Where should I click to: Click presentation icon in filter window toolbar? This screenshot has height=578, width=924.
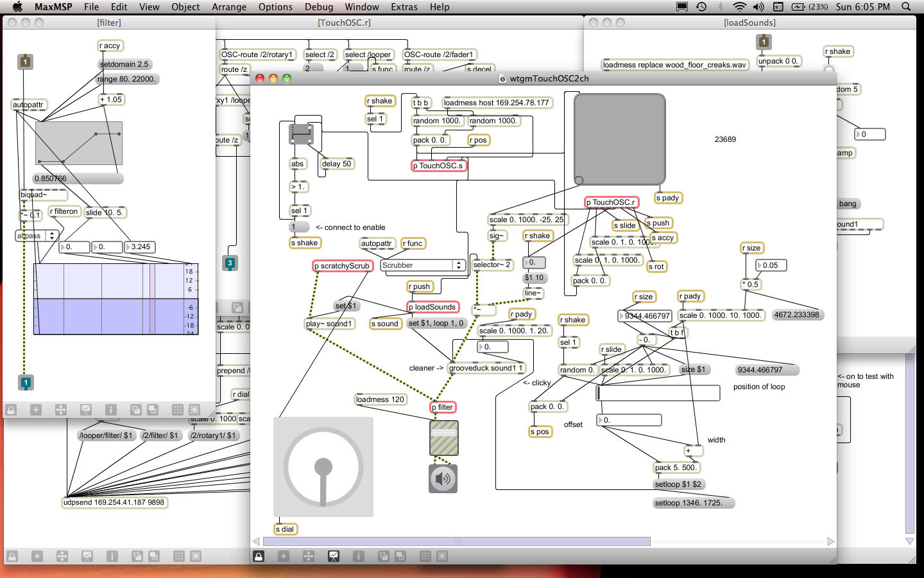tap(86, 409)
